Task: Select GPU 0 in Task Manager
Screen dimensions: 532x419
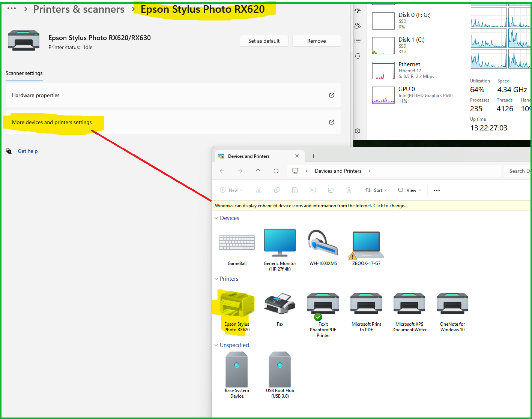Action: tap(416, 95)
